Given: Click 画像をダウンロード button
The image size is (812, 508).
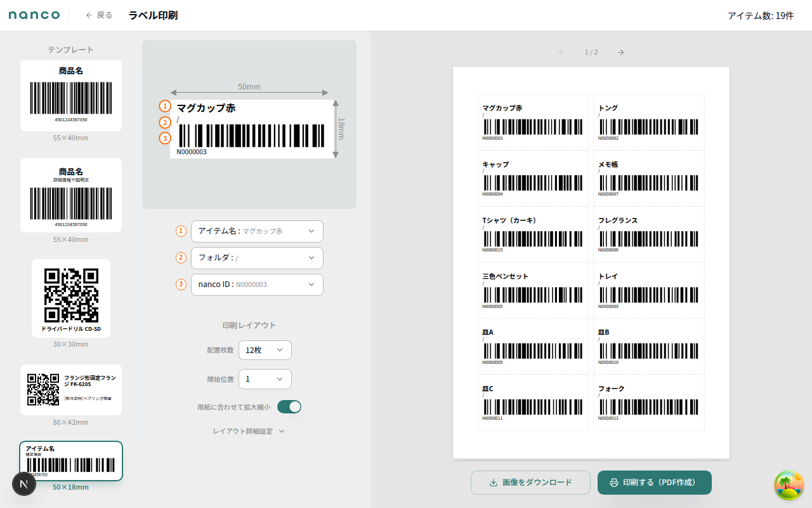Looking at the screenshot, I should pyautogui.click(x=530, y=483).
